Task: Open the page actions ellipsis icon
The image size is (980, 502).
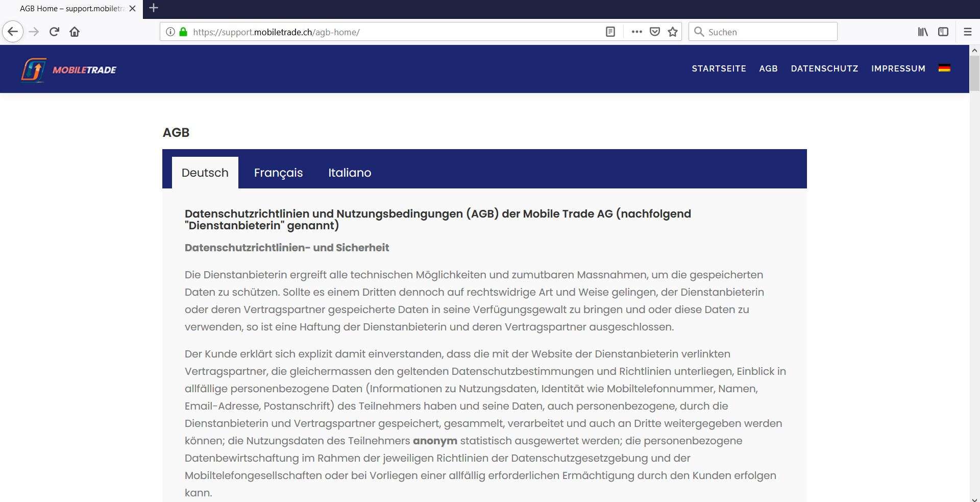Action: [636, 31]
